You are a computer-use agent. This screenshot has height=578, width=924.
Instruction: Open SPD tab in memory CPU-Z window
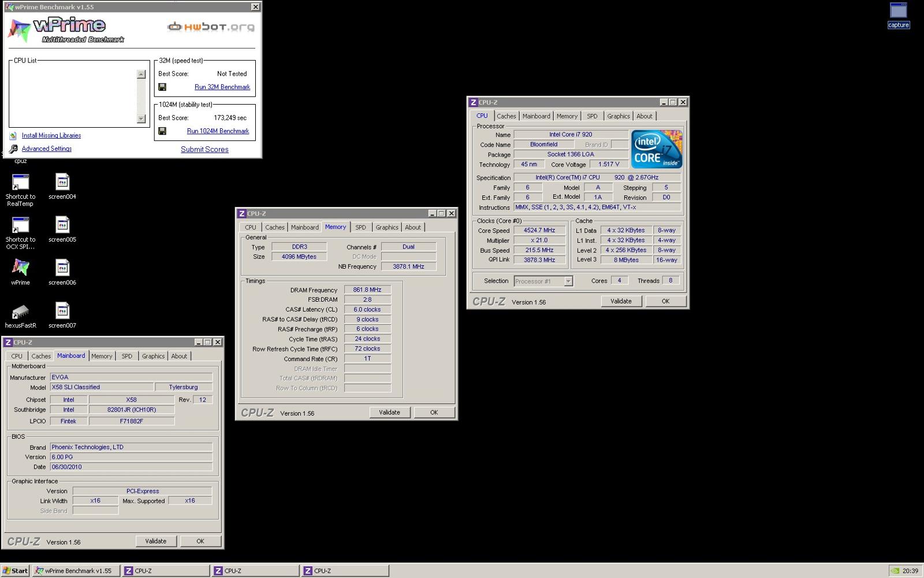coord(361,228)
